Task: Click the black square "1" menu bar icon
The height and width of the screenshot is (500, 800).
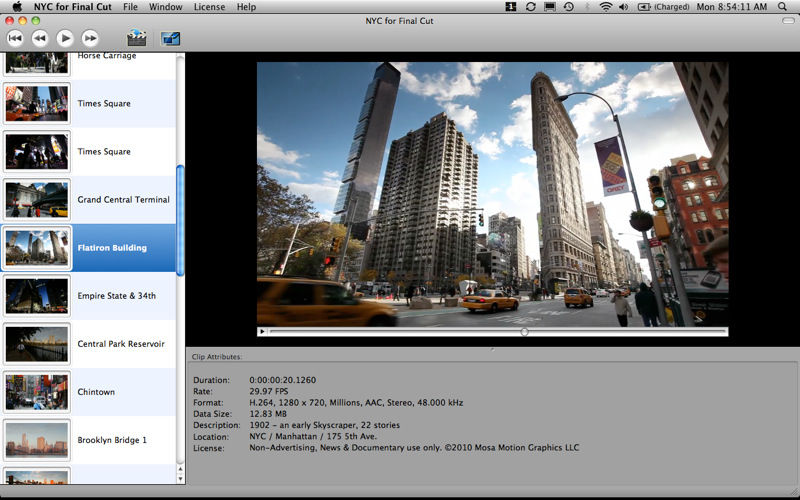Action: pos(511,7)
